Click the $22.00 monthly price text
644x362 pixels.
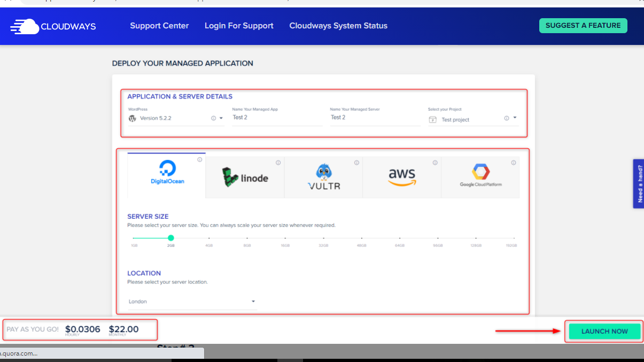click(123, 329)
